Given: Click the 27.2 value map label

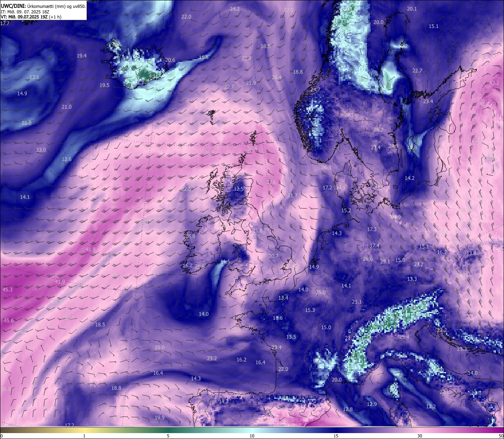Looking at the screenshot, I should 418,265.
